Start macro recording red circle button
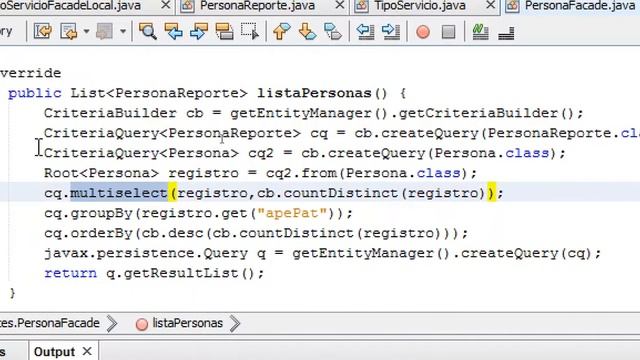The height and width of the screenshot is (360, 640). click(x=423, y=32)
